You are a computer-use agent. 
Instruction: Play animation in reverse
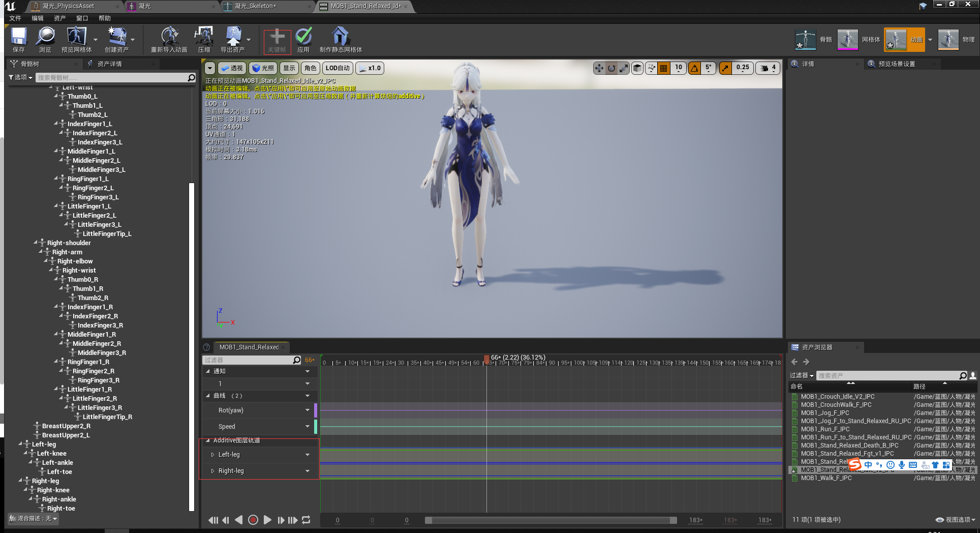[239, 520]
